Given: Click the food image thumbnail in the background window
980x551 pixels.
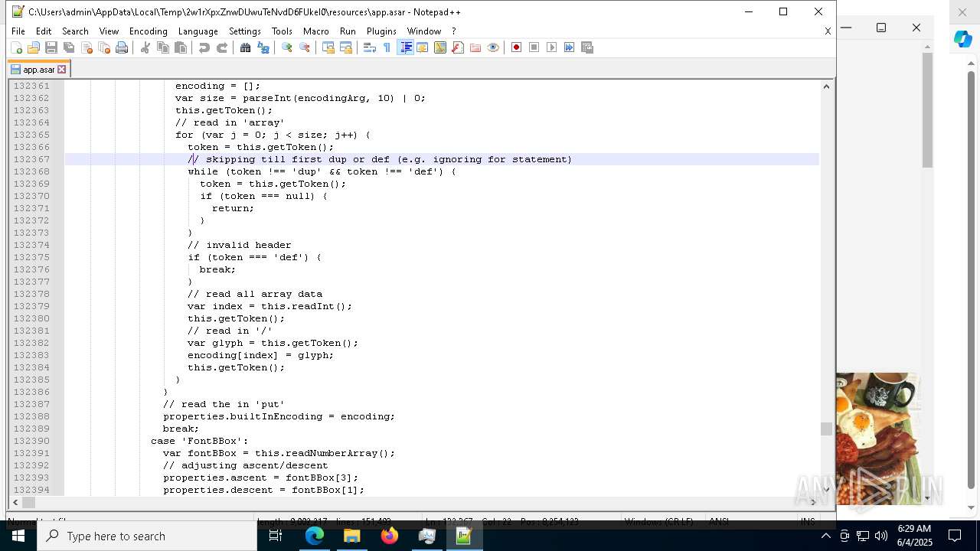Looking at the screenshot, I should click(x=878, y=439).
